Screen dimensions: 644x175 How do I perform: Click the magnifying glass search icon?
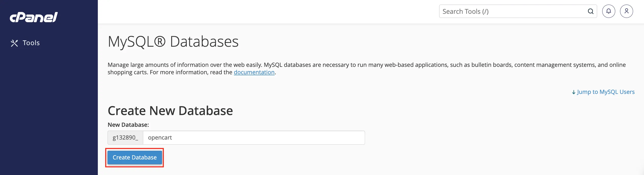pos(591,11)
